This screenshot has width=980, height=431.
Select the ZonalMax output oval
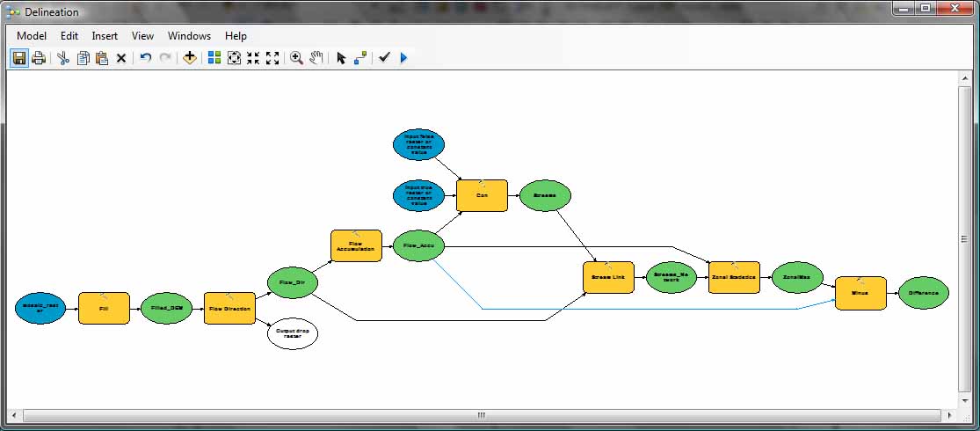pos(797,277)
